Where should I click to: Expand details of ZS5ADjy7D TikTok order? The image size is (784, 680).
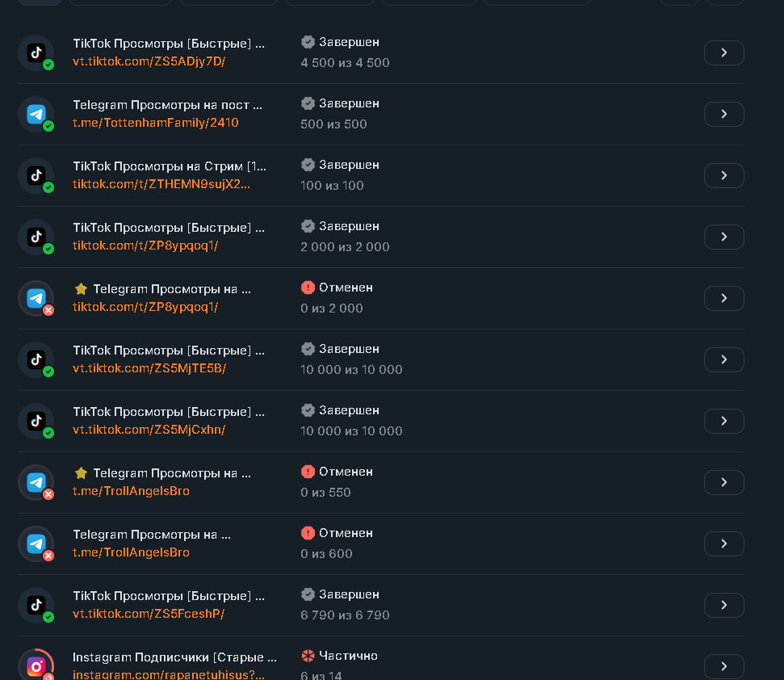pos(723,53)
